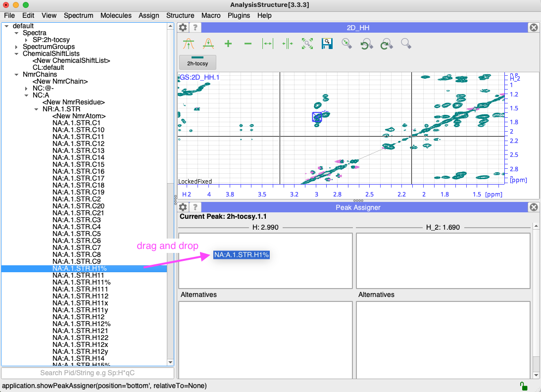Click the marked peak box in spectrum
Screen dimensions: 541x392
pos(317,117)
